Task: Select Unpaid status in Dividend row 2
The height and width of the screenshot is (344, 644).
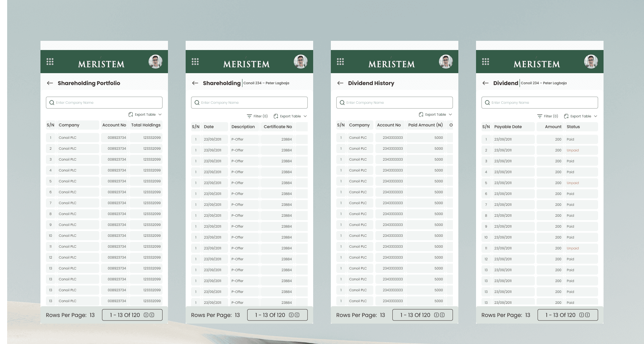Action: click(573, 150)
